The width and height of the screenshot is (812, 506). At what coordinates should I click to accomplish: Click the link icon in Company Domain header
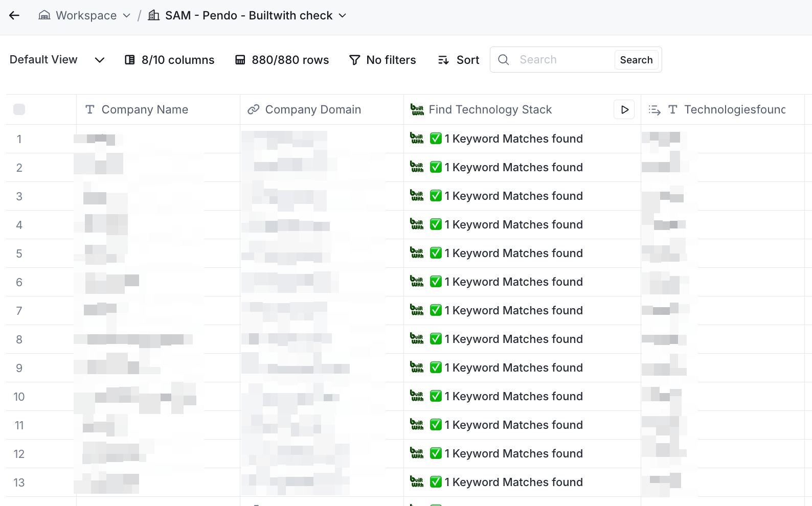coord(253,109)
